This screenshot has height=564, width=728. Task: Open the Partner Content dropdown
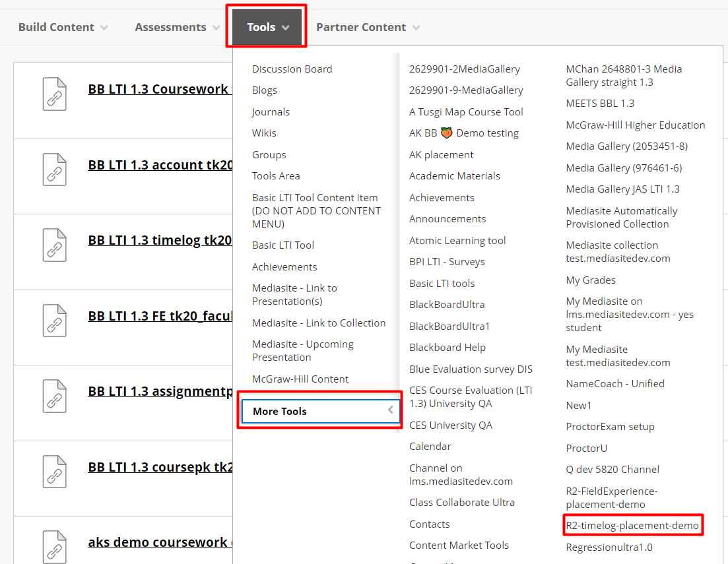click(368, 28)
